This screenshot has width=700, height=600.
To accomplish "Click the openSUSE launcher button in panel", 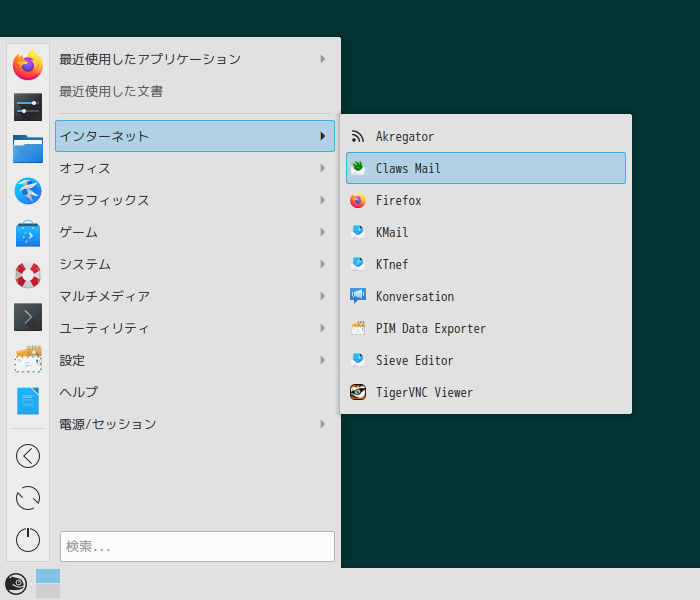I will click(x=16, y=584).
